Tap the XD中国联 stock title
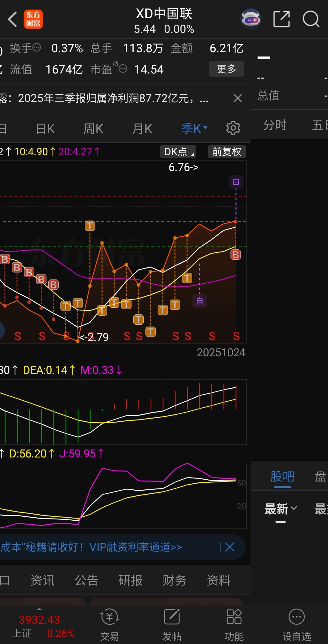Image resolution: width=328 pixels, height=644 pixels. click(x=164, y=14)
